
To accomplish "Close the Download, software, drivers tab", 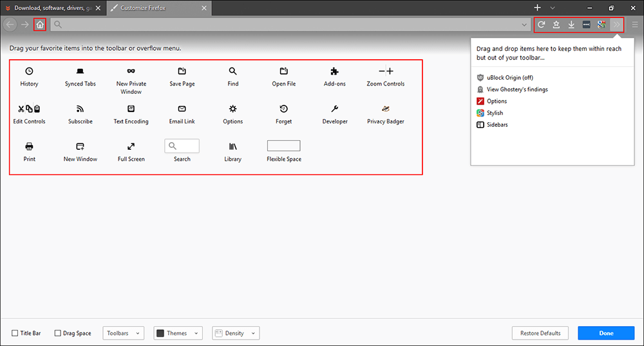I will point(98,8).
